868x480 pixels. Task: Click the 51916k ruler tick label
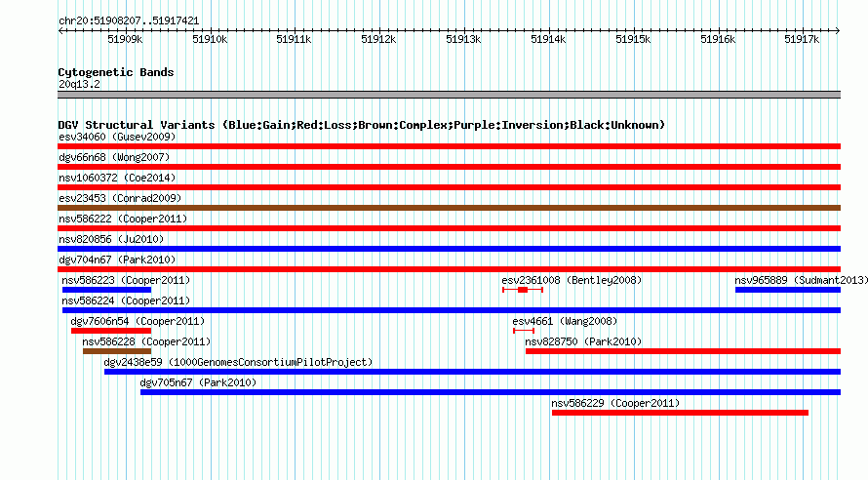[x=718, y=39]
